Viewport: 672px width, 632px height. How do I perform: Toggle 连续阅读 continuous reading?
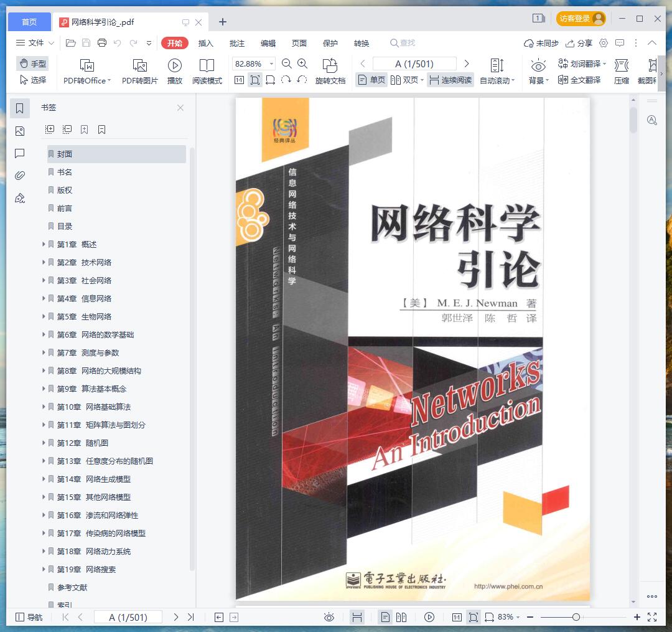pyautogui.click(x=450, y=80)
